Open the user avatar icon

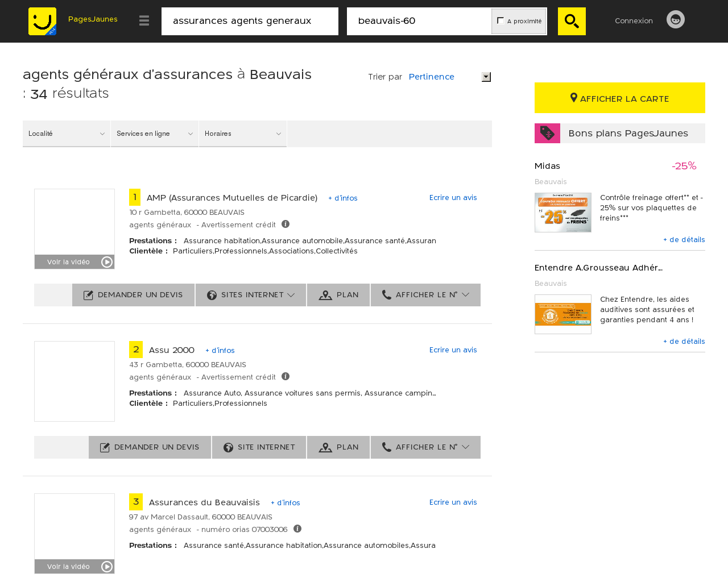coord(676,19)
